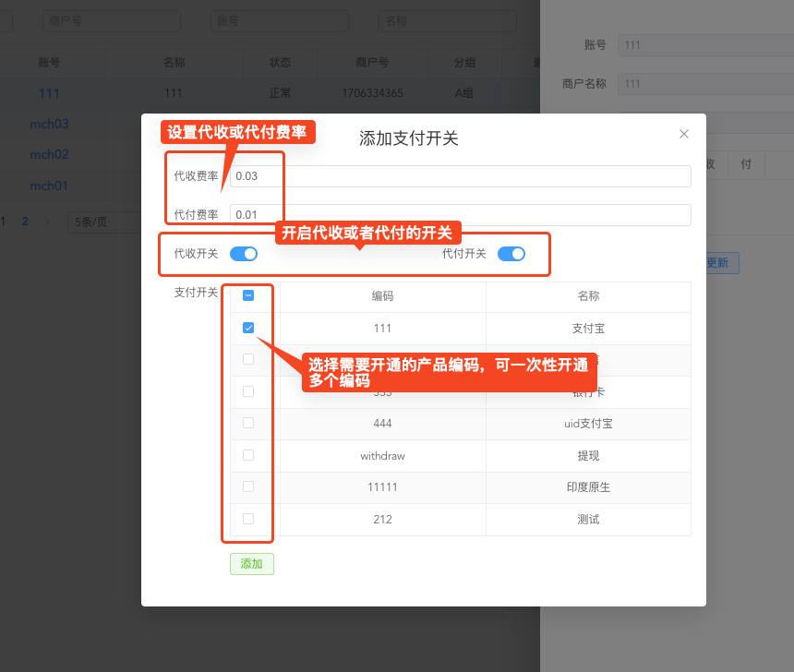This screenshot has width=794, height=672.
Task: Click the select-all checkbox in the table header
Action: (247, 294)
